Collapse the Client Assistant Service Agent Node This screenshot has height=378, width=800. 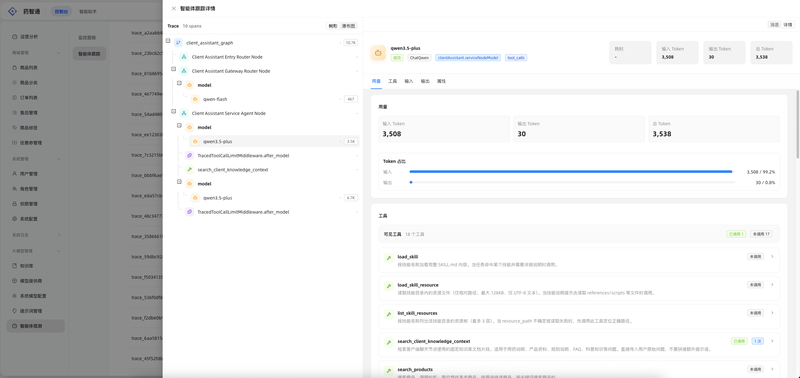[173, 111]
